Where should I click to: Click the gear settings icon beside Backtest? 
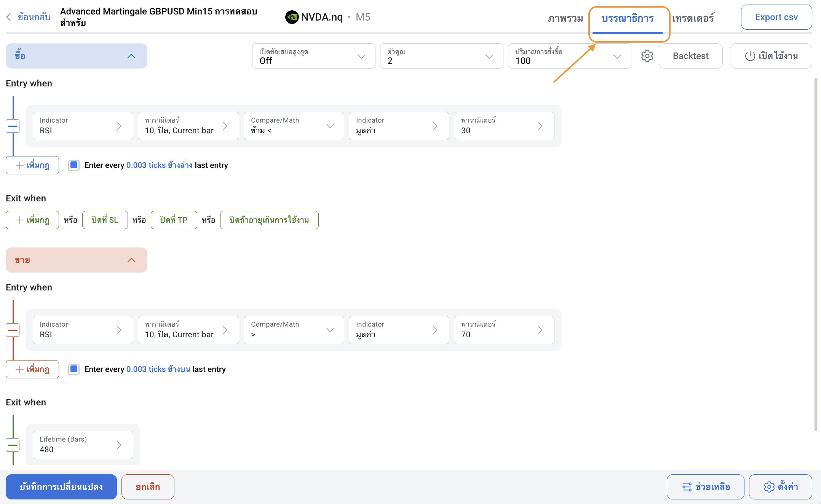tap(647, 56)
